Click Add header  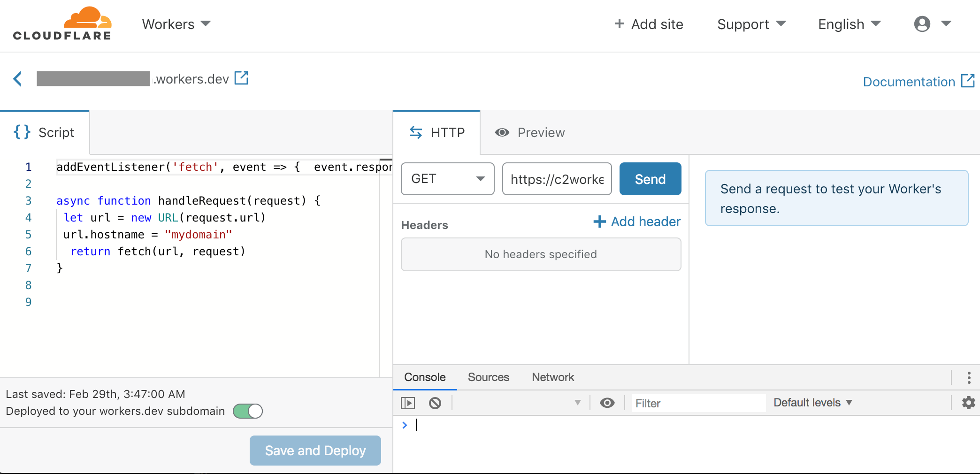(637, 222)
